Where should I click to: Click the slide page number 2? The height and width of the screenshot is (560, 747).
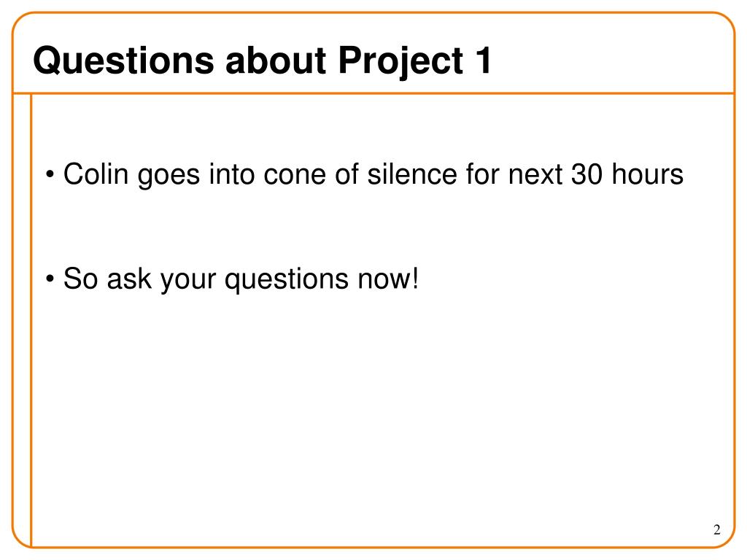click(x=717, y=529)
